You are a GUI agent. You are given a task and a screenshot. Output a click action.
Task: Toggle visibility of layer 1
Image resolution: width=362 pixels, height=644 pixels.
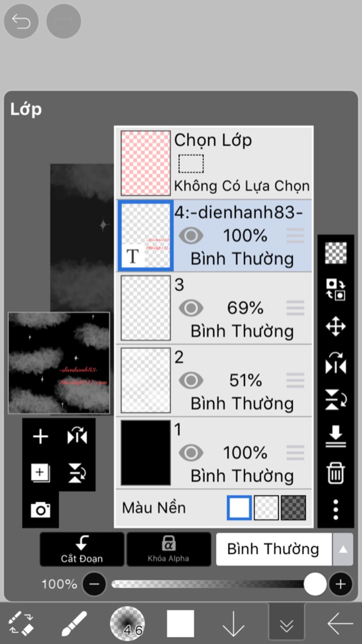click(191, 453)
